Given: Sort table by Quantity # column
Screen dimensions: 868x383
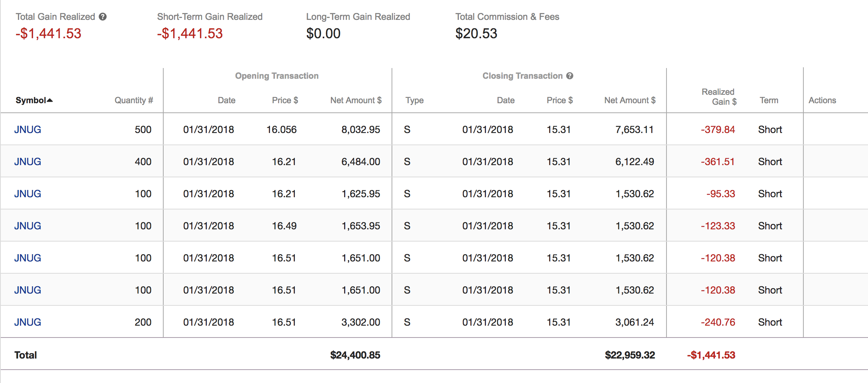Looking at the screenshot, I should (133, 100).
